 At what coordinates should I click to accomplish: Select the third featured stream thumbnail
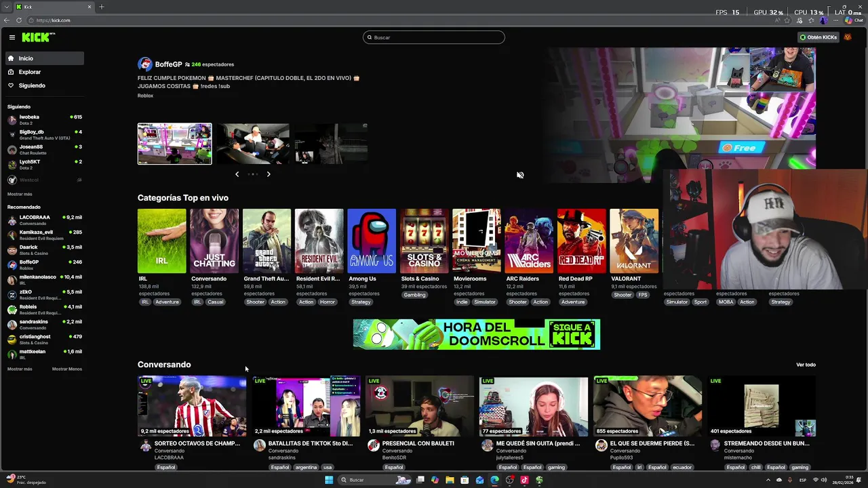[x=331, y=144]
